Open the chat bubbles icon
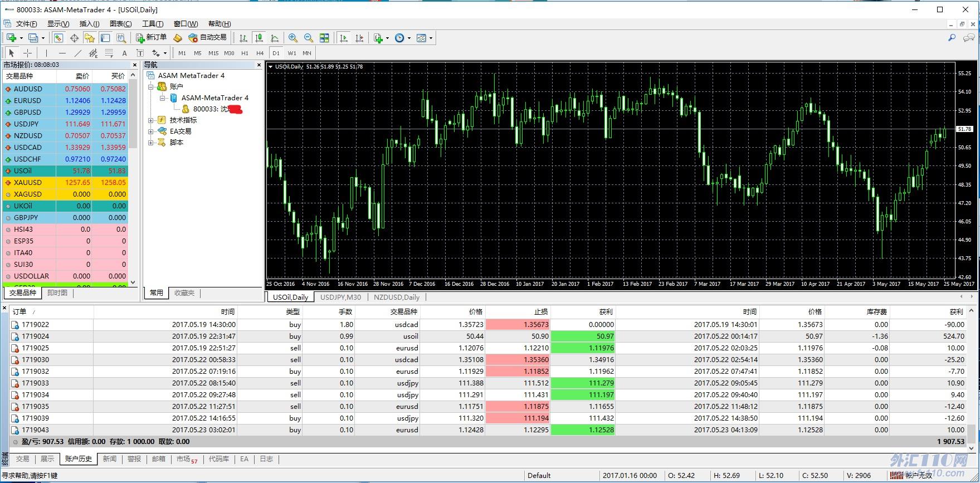The height and width of the screenshot is (483, 980). [x=969, y=38]
